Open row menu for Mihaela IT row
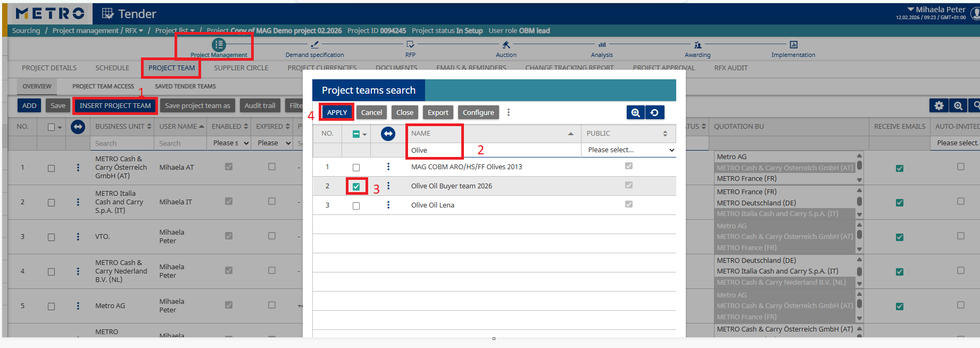Image resolution: width=980 pixels, height=348 pixels. click(x=78, y=202)
